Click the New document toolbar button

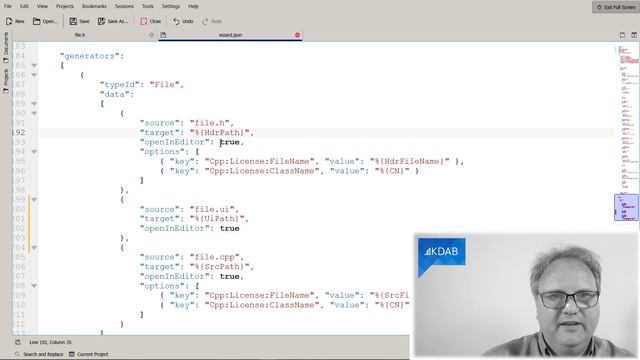click(15, 21)
